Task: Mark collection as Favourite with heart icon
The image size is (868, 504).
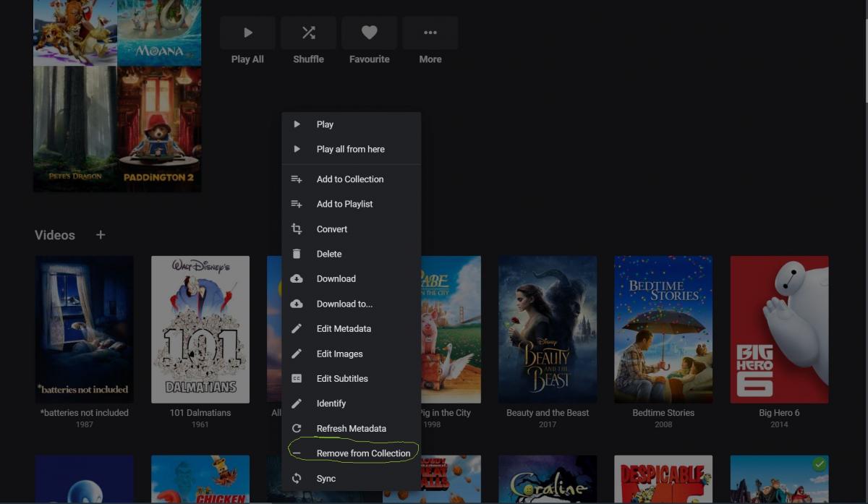Action: [369, 33]
